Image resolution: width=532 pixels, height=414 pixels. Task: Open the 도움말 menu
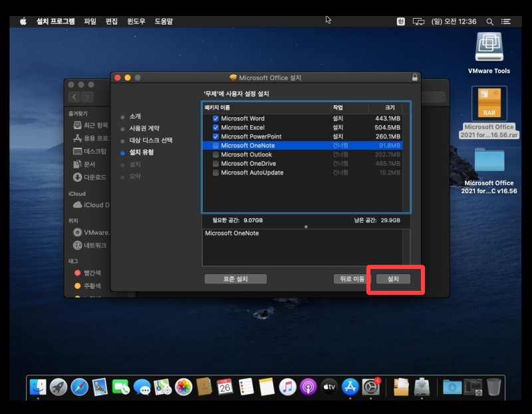(x=164, y=21)
